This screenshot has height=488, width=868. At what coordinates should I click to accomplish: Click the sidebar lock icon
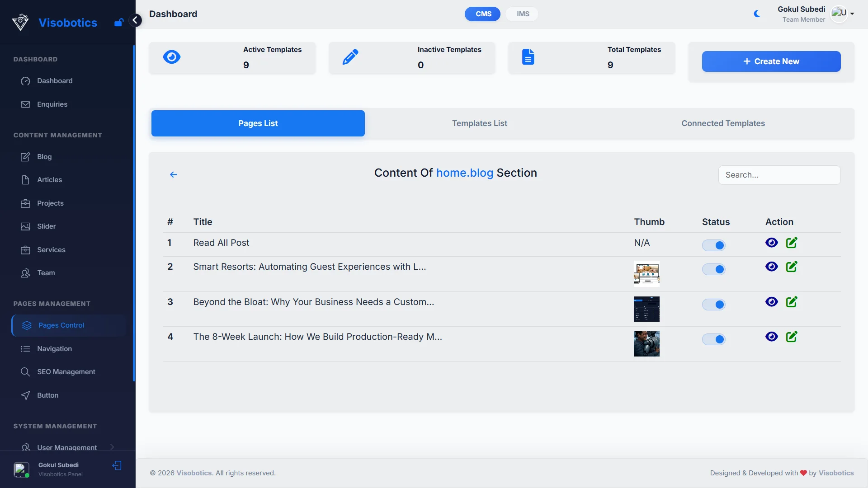[118, 23]
